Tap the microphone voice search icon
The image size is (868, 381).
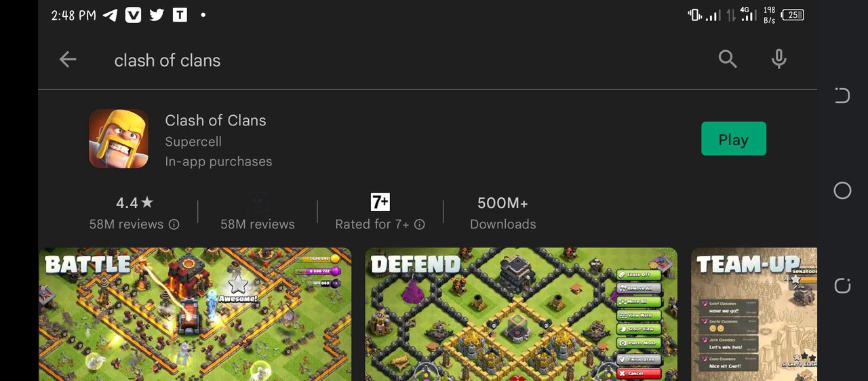(779, 60)
